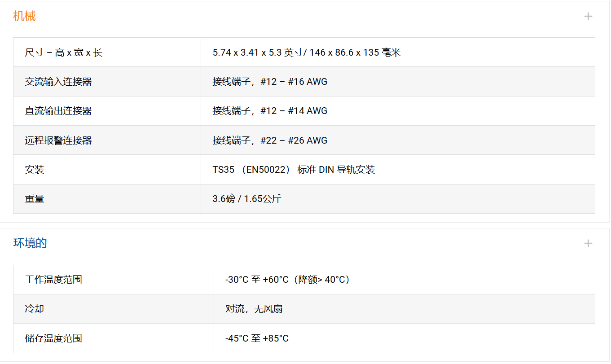This screenshot has width=611, height=364.
Task: Click the plus icon beside 环境的 heading
Action: 588,244
